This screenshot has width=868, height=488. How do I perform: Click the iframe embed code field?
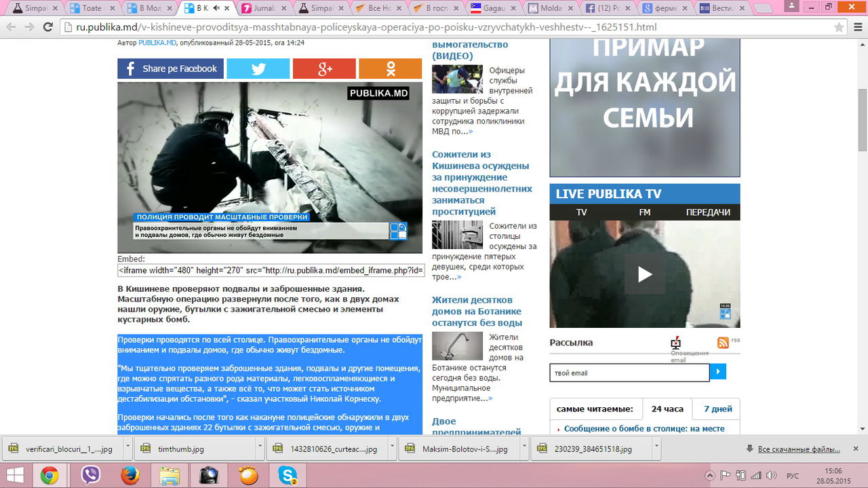pos(271,270)
